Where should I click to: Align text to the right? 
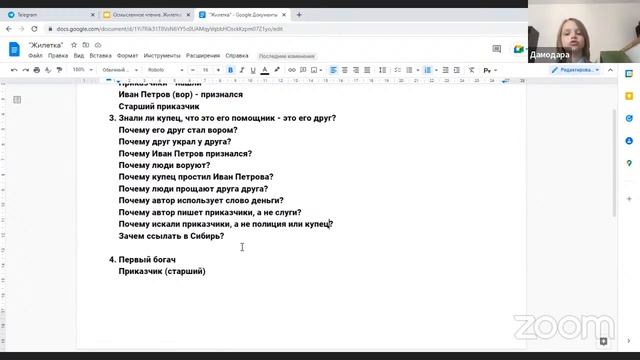(356, 70)
